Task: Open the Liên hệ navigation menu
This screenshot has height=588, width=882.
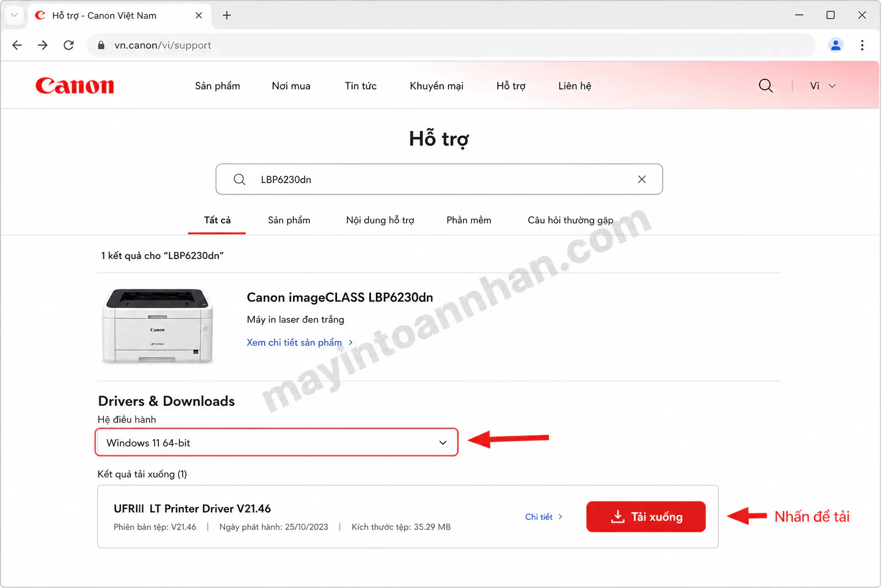Action: coord(575,86)
